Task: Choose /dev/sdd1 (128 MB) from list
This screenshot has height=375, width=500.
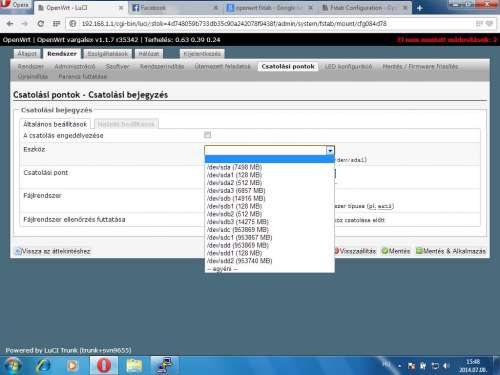Action: pyautogui.click(x=269, y=253)
